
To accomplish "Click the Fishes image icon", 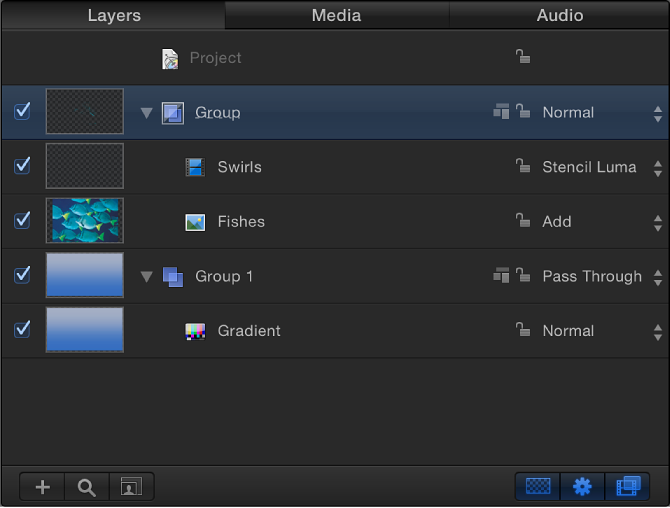I will click(x=195, y=222).
